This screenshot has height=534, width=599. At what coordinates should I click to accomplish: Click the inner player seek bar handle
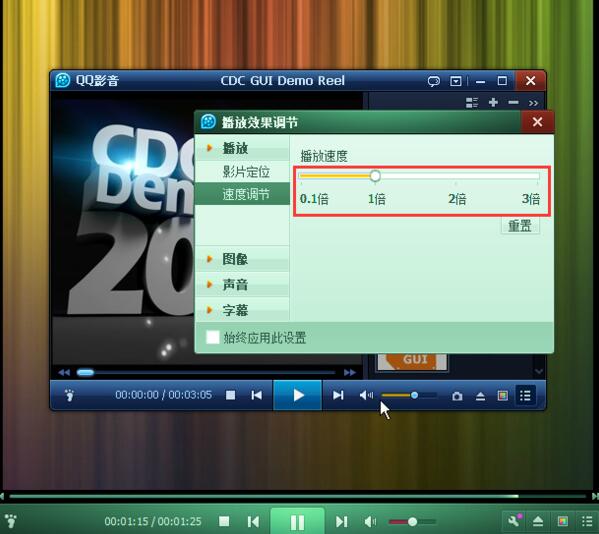tap(85, 372)
